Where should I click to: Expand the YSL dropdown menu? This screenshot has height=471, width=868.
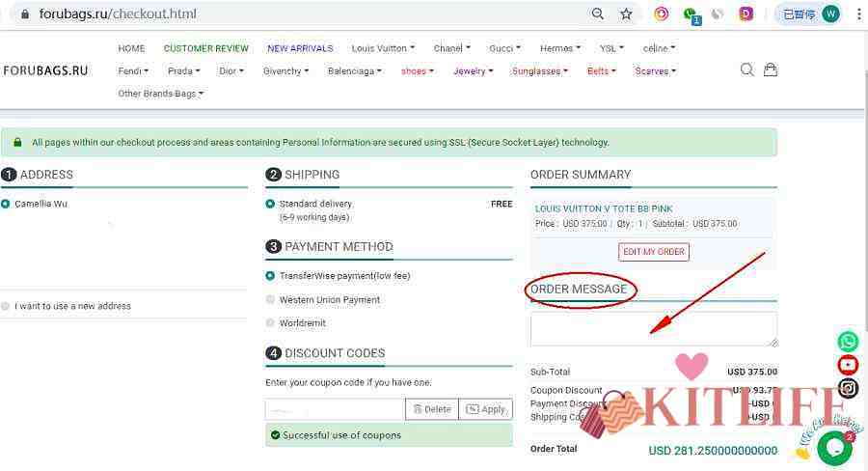[x=611, y=49]
